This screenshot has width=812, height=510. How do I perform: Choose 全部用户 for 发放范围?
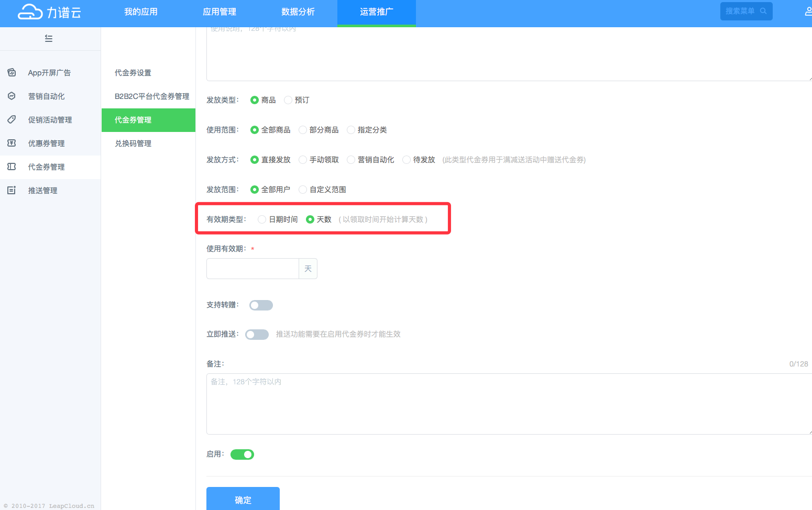coord(255,190)
